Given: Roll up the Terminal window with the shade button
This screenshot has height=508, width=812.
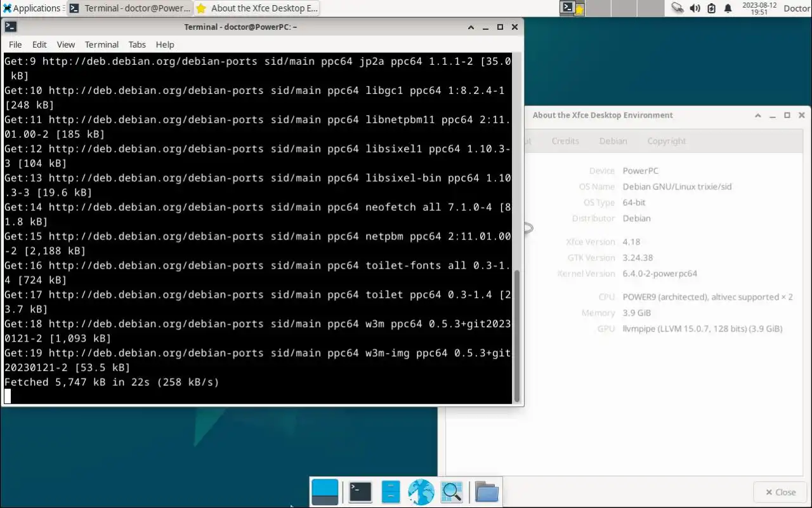Looking at the screenshot, I should 471,27.
